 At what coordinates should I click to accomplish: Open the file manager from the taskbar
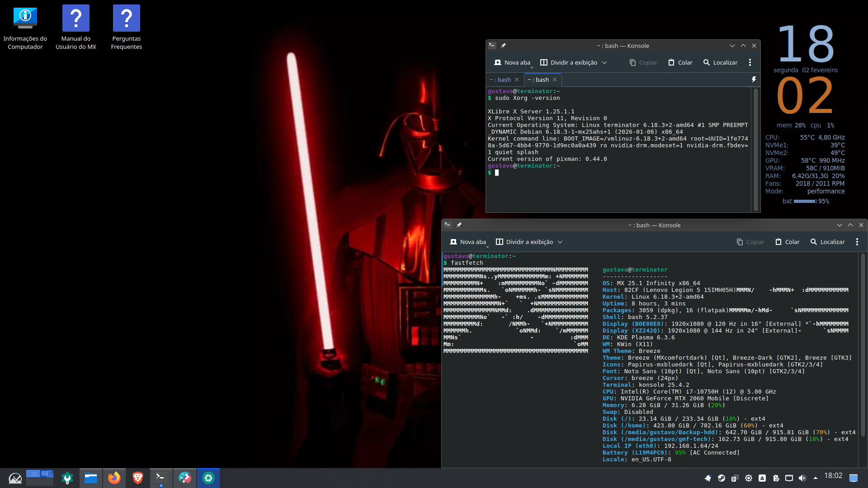tap(91, 478)
